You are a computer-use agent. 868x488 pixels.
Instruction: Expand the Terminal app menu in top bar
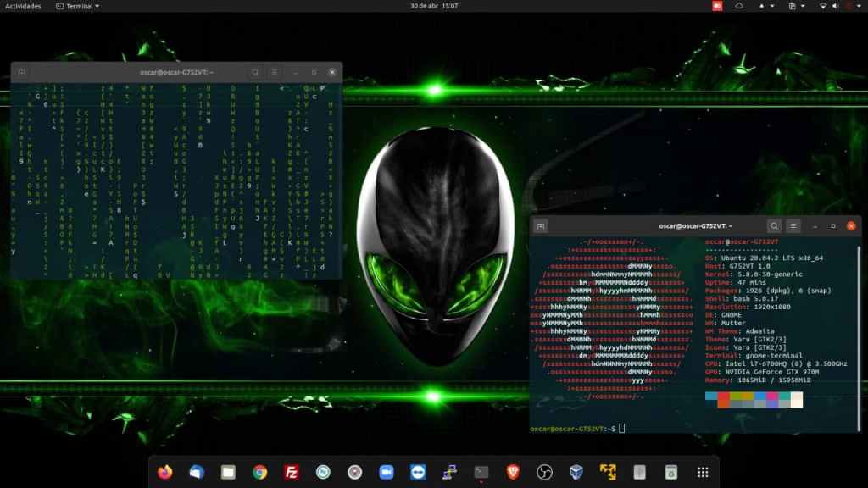[x=77, y=6]
